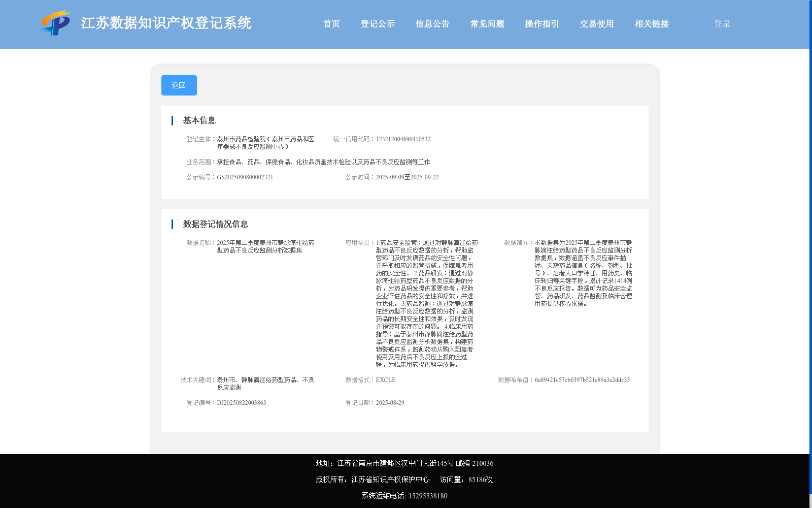812x508 pixels.
Task: Select hash value 6a89421c57cb0397b521e89a3e2ddc35
Action: tap(582, 380)
